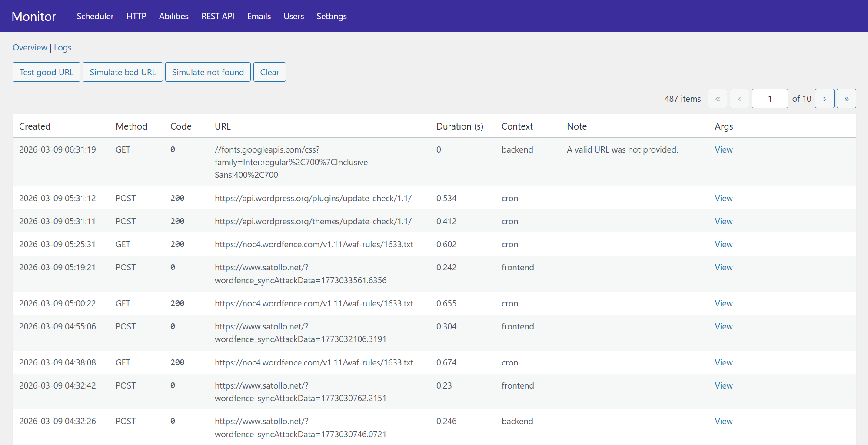View args for themes update-check request

pyautogui.click(x=723, y=221)
